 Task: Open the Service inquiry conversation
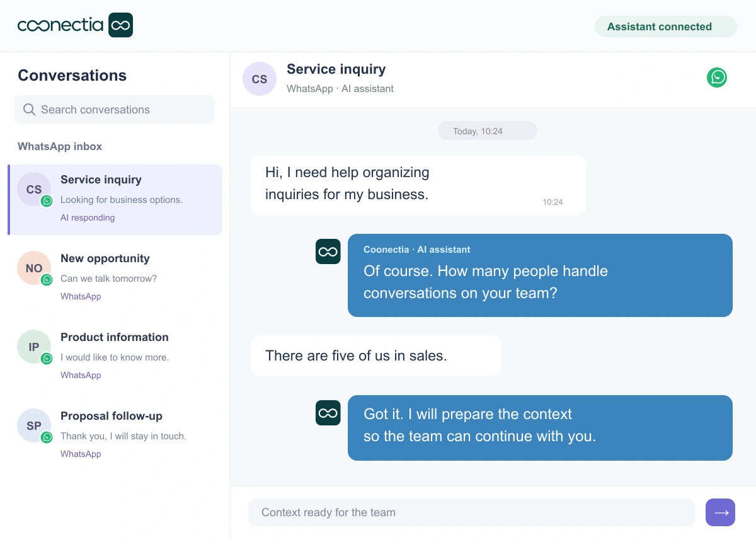coord(115,200)
